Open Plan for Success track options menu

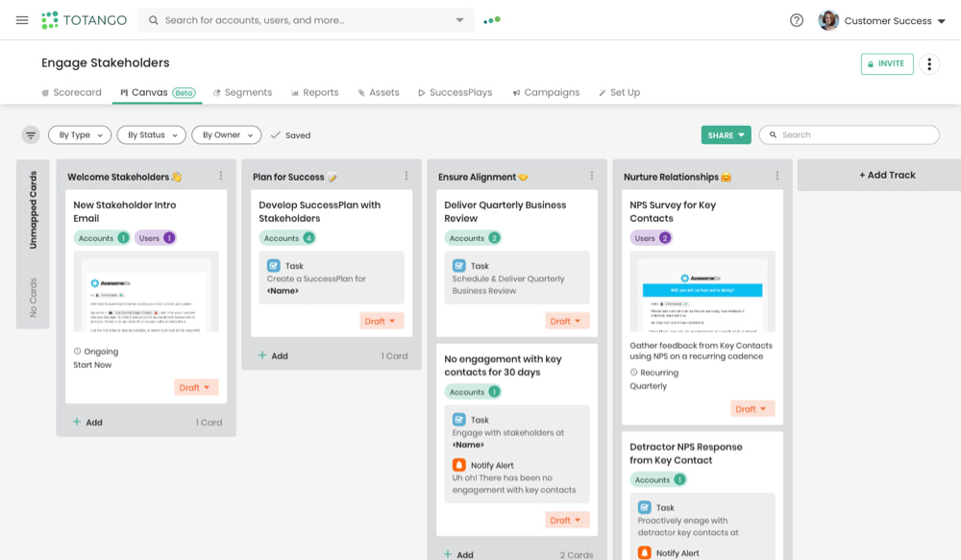tap(407, 176)
